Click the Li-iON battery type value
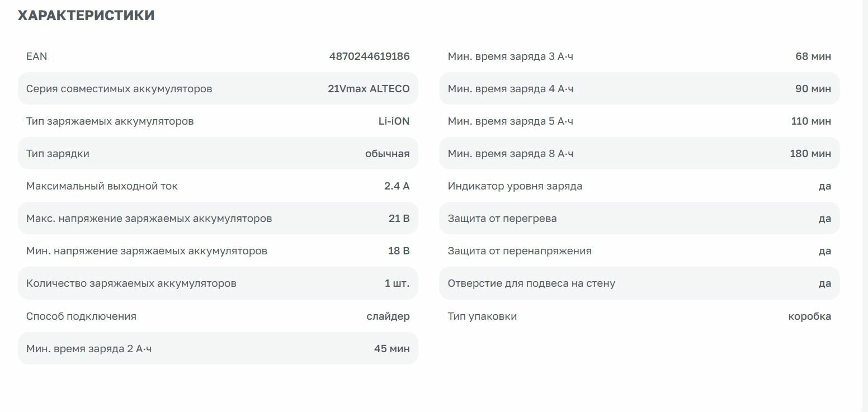Viewport: 868px width, 412px height. (x=394, y=121)
